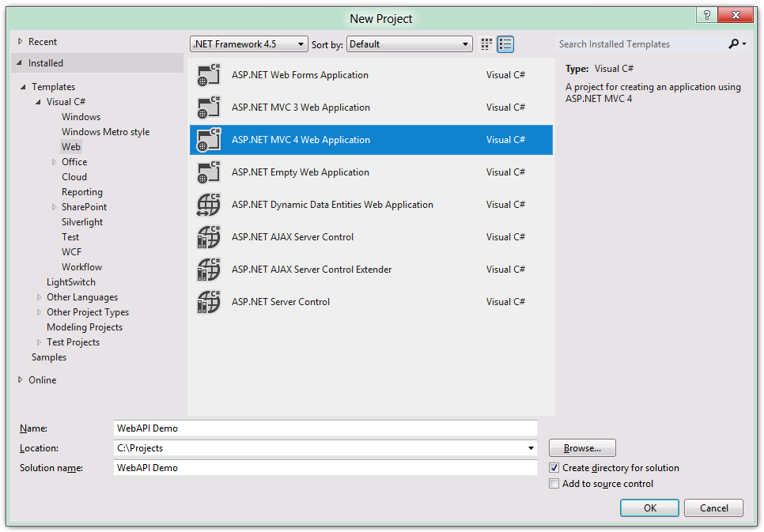Image resolution: width=764 pixels, height=532 pixels.
Task: Select ASP.NET MVC 3 Web Application text
Action: (301, 108)
